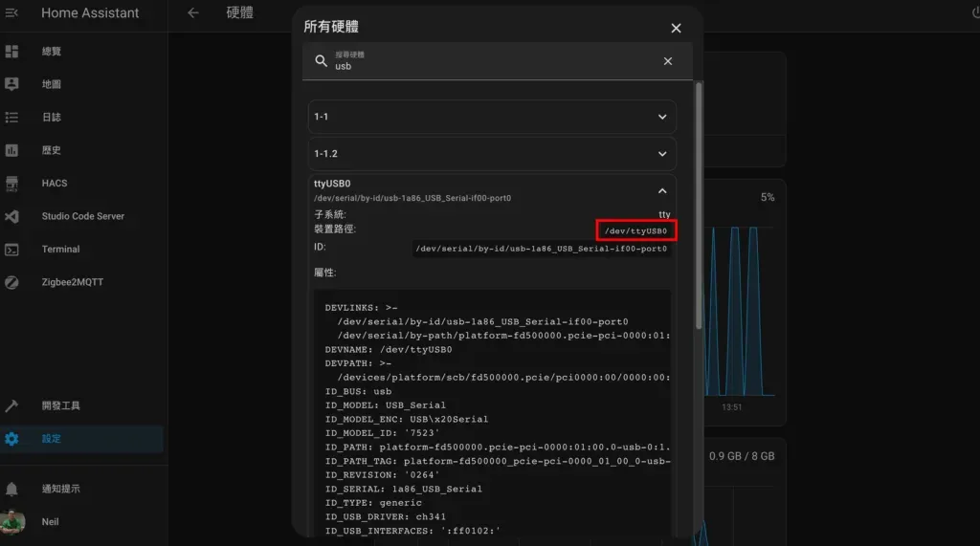Click the 地圖 map icon in sidebar
The height and width of the screenshot is (546, 980).
click(x=12, y=84)
